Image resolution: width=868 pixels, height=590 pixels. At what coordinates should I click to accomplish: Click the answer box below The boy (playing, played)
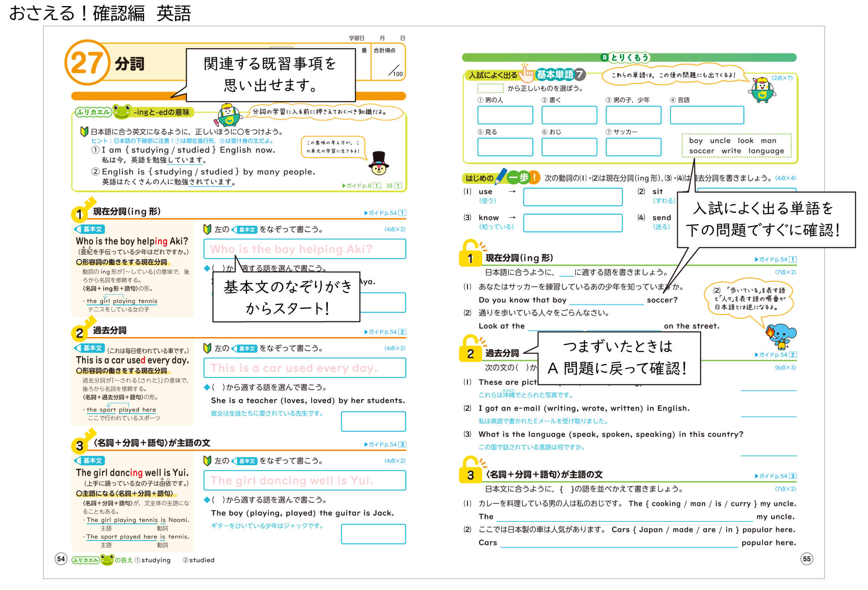point(373,534)
